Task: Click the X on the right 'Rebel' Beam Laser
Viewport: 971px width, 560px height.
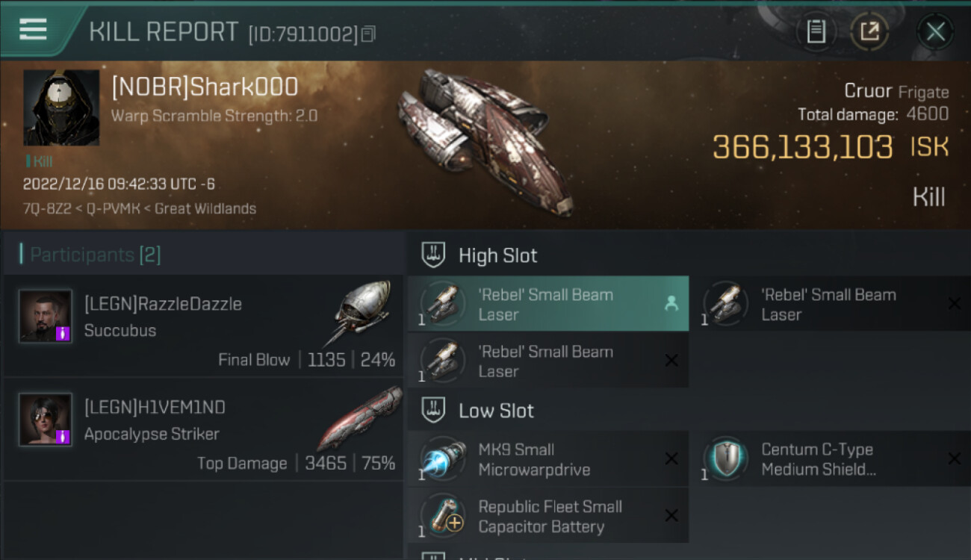Action: (x=954, y=304)
